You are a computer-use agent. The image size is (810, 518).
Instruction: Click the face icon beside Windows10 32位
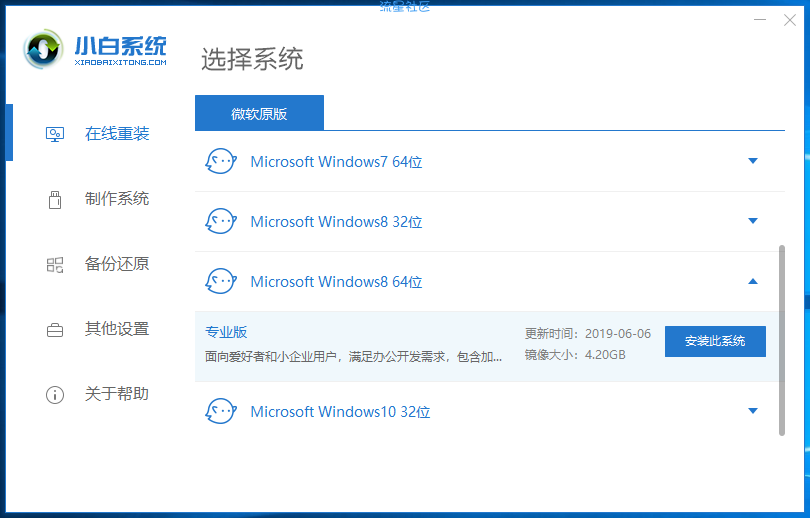221,412
